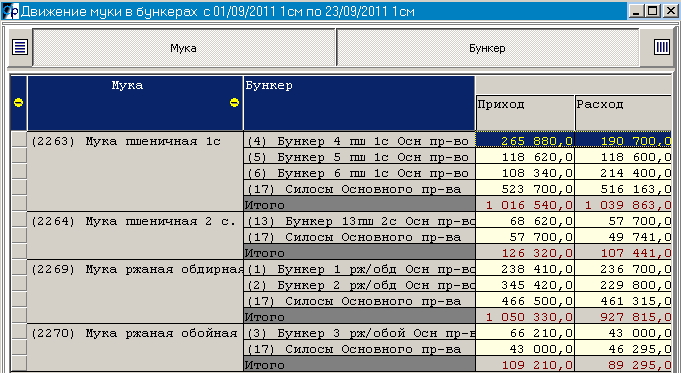The height and width of the screenshot is (373, 681).
Task: Select row (2263) Мука пшеничная 1с
Action: (135, 172)
